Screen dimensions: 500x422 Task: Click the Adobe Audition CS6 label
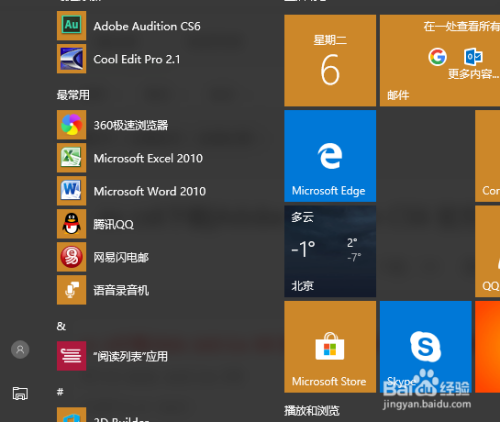(147, 26)
